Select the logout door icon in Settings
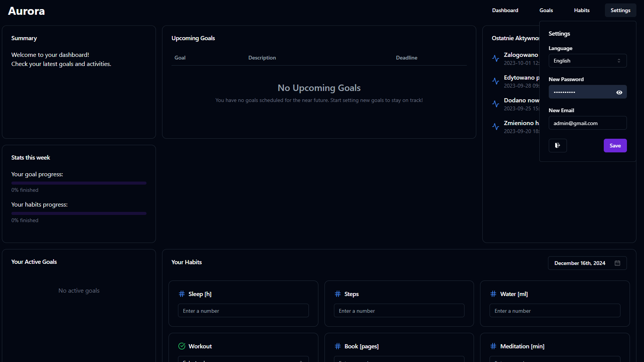This screenshot has width=644, height=362. pyautogui.click(x=557, y=146)
